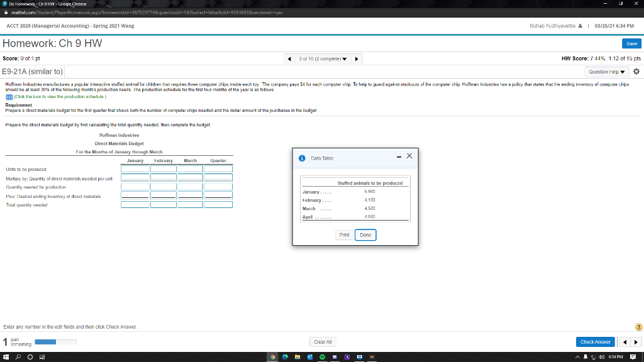Minimize the Data Table popup
Viewport: 644px width, 362px height.
(x=399, y=156)
